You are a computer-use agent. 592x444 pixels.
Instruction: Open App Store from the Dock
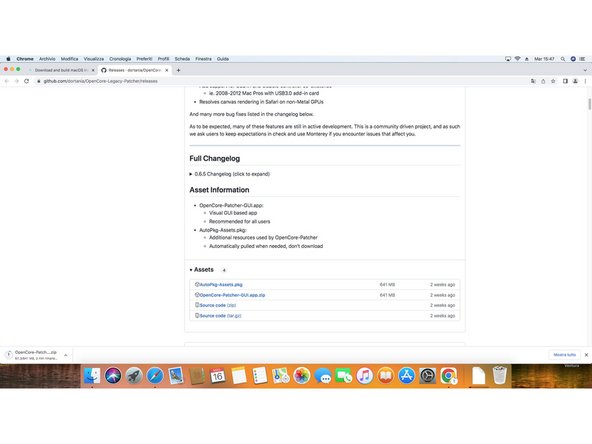pos(407,376)
